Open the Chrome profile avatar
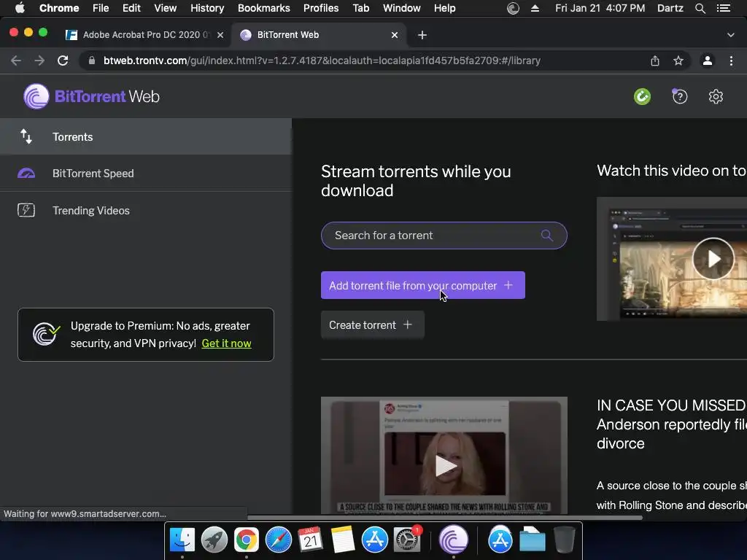The width and height of the screenshot is (747, 560). 708,61
